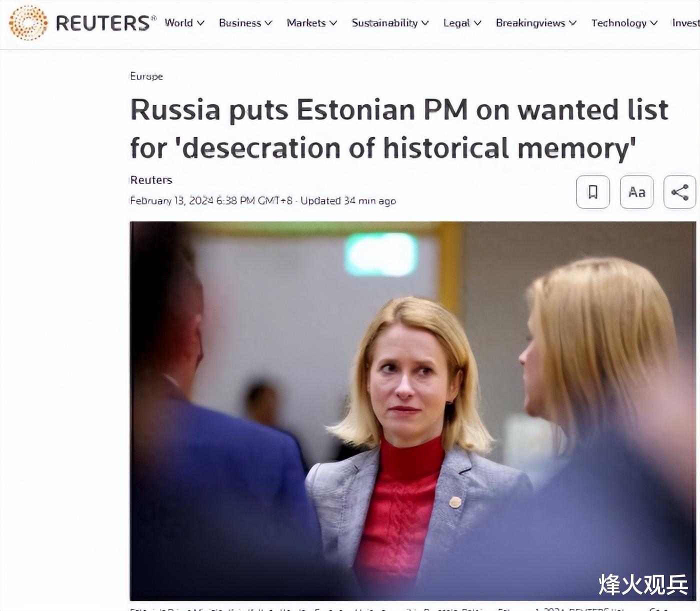The width and height of the screenshot is (700, 611).
Task: Follow the Europe section link
Action: coord(146,76)
